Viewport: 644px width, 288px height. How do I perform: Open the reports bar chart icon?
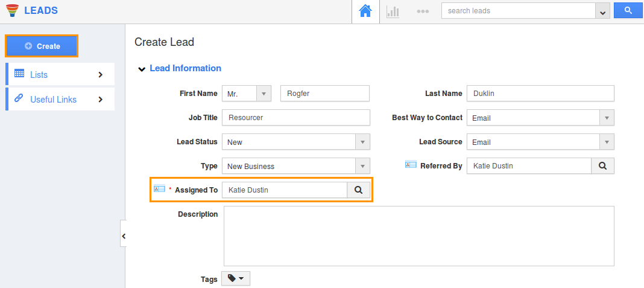click(x=393, y=11)
